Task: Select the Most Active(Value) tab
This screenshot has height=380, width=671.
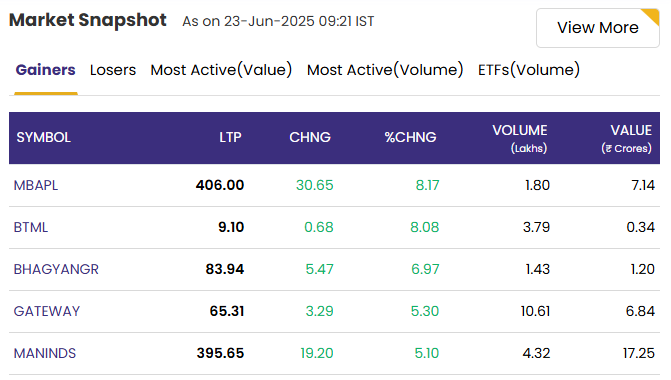Action: pyautogui.click(x=221, y=70)
